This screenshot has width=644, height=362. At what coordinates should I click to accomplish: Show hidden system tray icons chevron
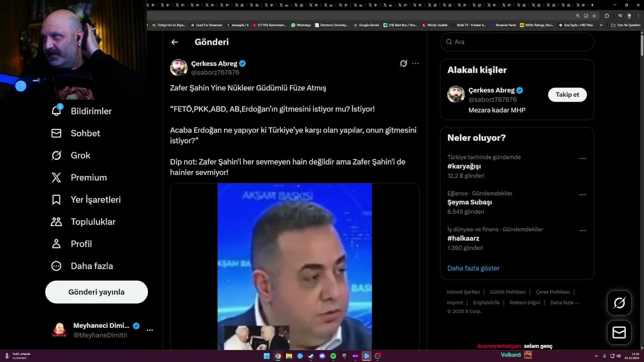(x=596, y=356)
